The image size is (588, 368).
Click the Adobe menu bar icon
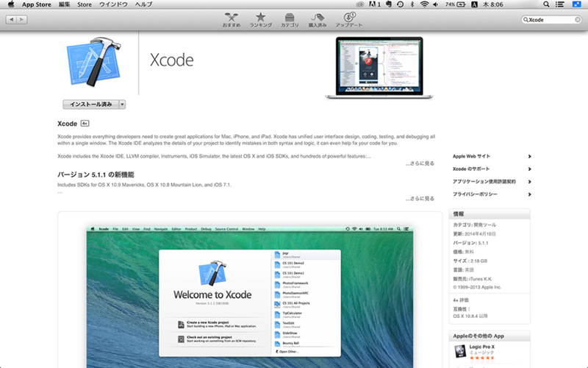374,4
